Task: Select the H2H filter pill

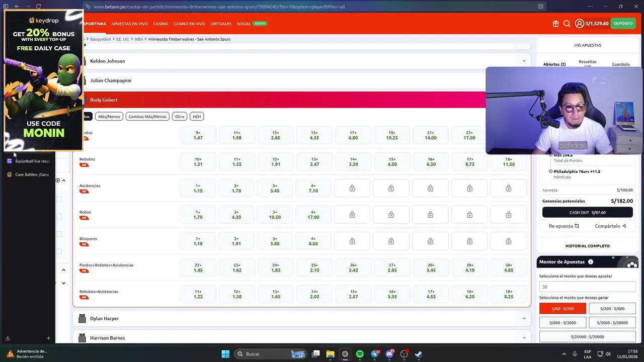Action: [x=197, y=117]
